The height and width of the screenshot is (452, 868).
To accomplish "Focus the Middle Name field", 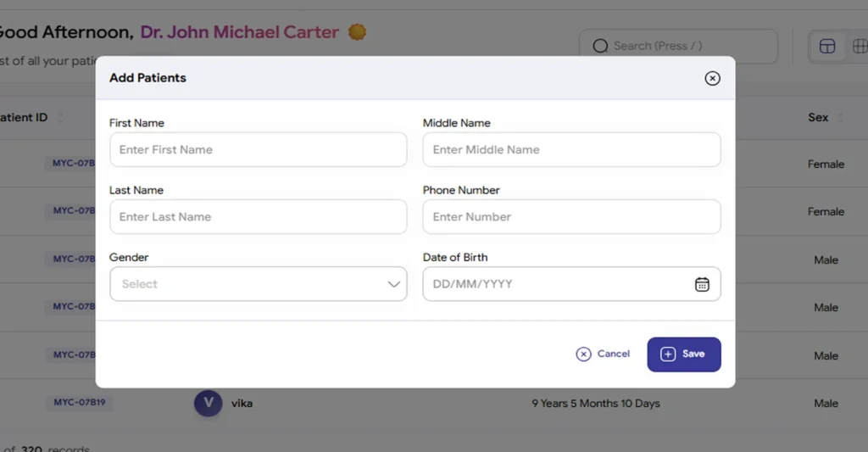I will [x=572, y=149].
